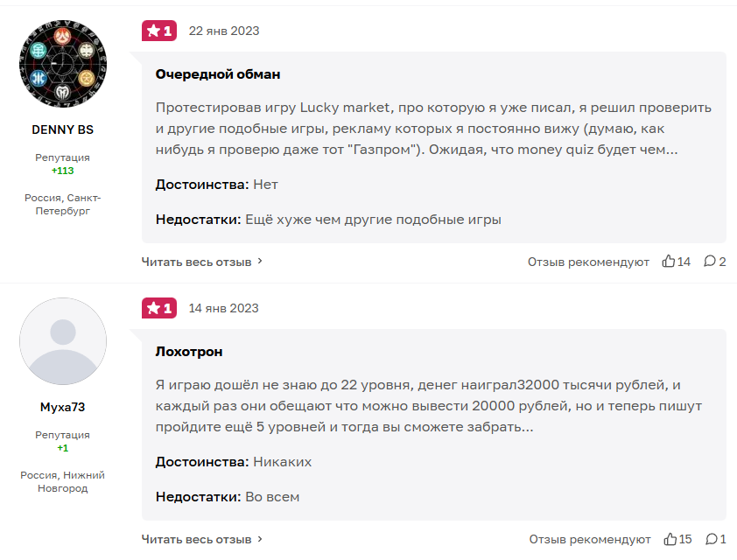Open review titled Очередной обман
This screenshot has height=560, width=737.
coord(218,74)
